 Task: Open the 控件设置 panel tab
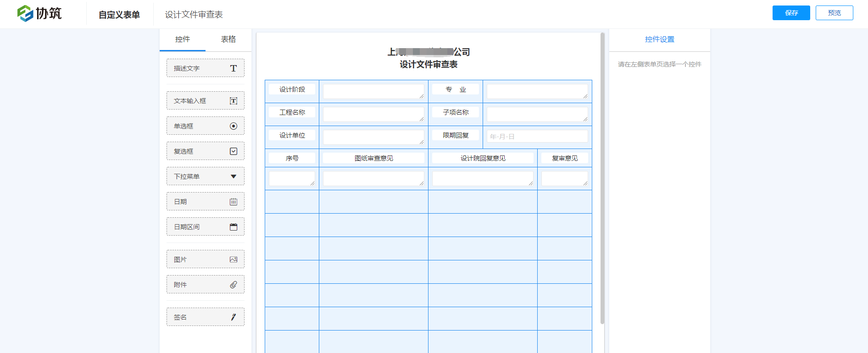(x=659, y=39)
